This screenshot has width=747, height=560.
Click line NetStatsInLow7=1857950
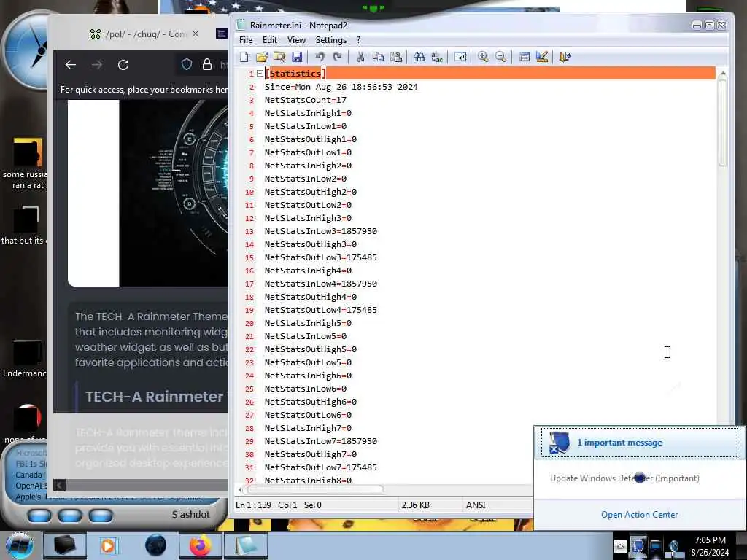tap(321, 441)
